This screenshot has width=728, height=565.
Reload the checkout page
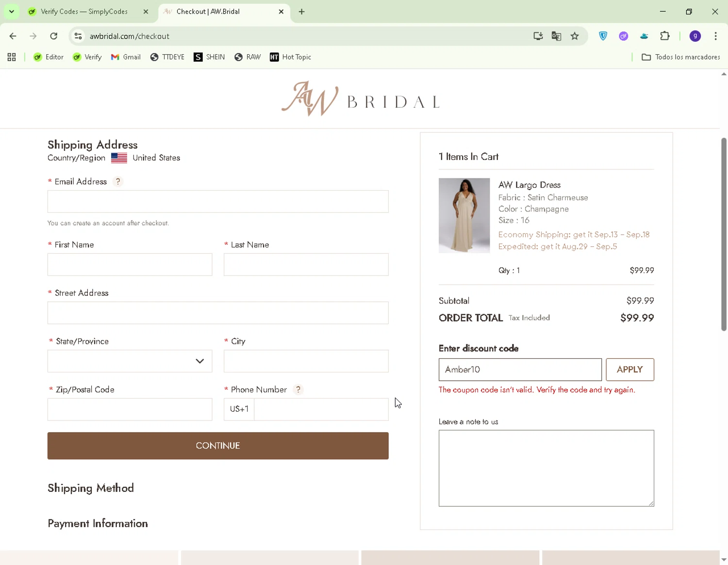click(54, 36)
